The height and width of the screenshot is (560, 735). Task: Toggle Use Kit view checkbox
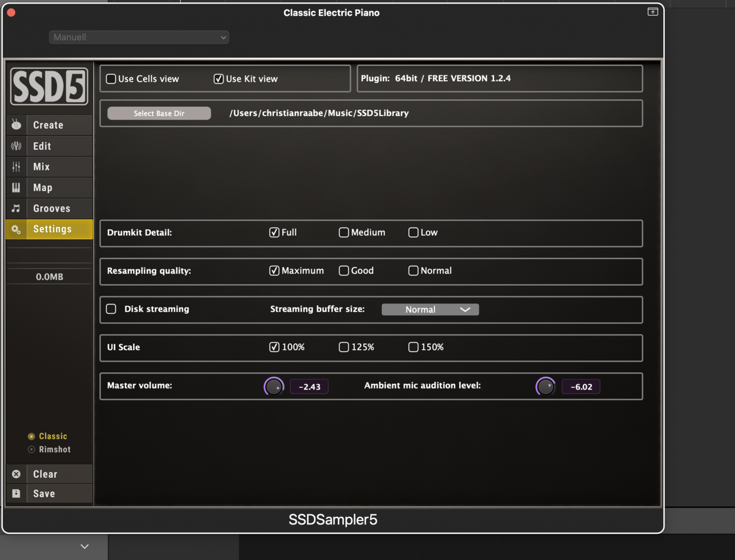click(x=218, y=79)
